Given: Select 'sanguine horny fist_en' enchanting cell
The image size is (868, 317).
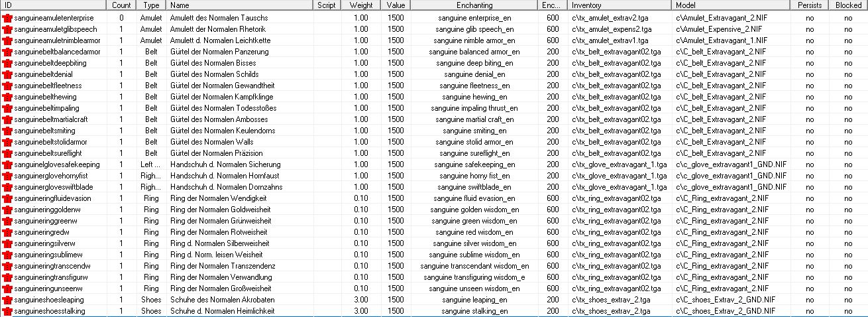Looking at the screenshot, I should (x=475, y=176).
